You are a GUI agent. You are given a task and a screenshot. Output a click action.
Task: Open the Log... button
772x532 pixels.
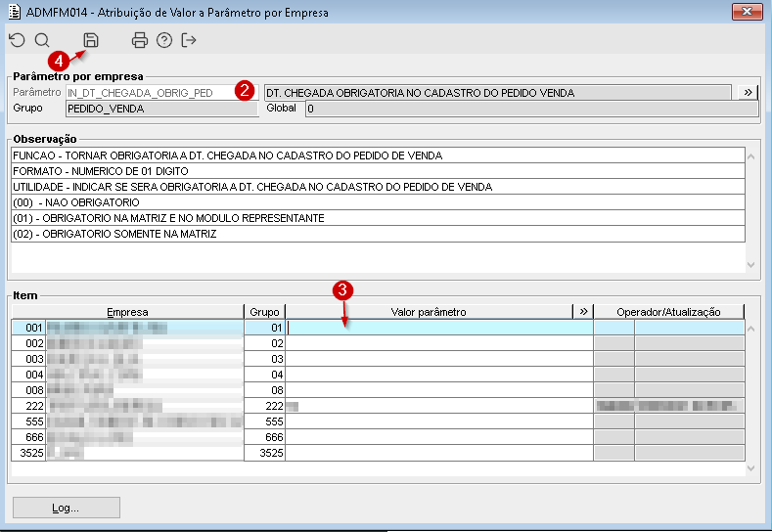click(x=66, y=508)
